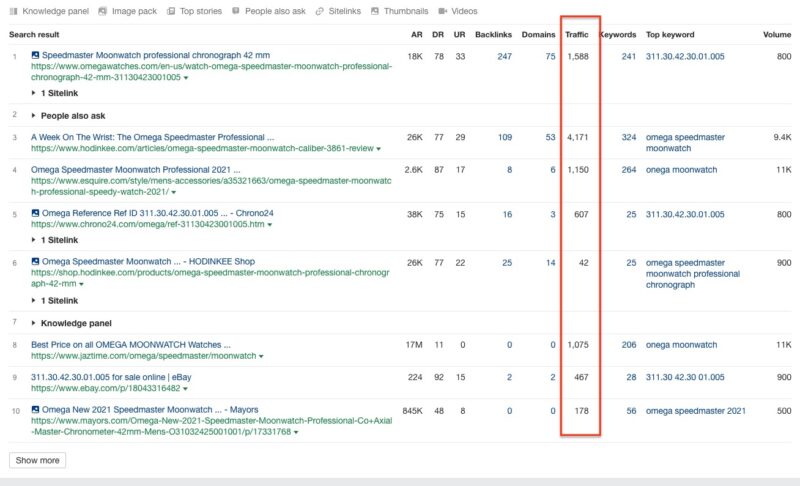Click traffic value 4,171
Screen dimensions: 800x486
click(x=578, y=138)
